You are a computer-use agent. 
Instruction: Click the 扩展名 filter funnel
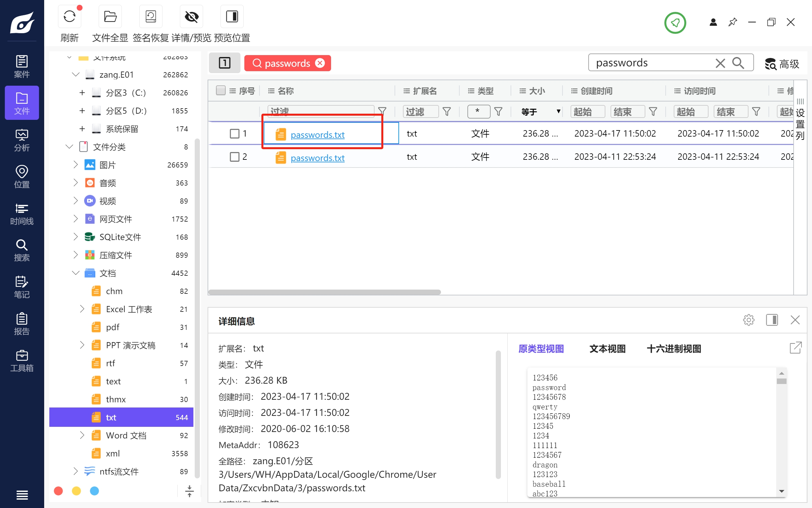pyautogui.click(x=446, y=111)
